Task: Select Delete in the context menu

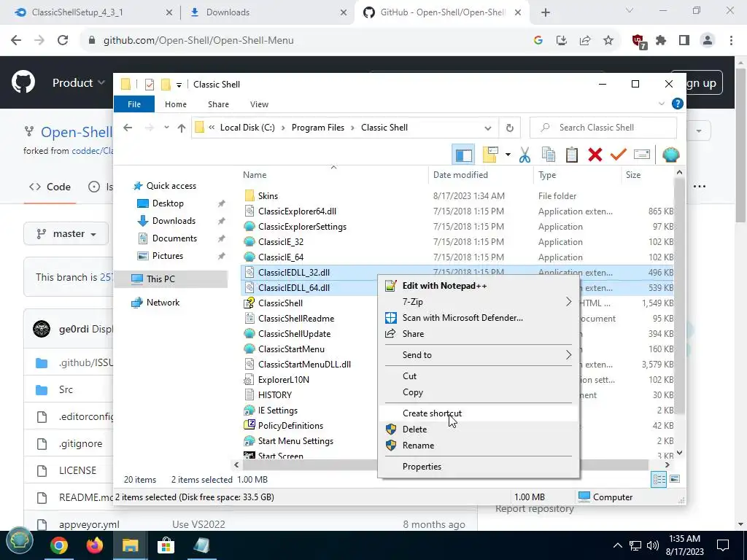Action: point(479,429)
